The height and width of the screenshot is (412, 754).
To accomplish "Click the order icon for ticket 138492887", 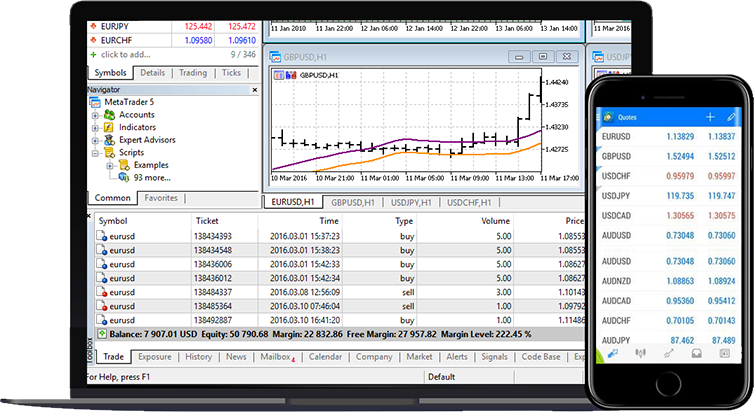I will (x=101, y=320).
